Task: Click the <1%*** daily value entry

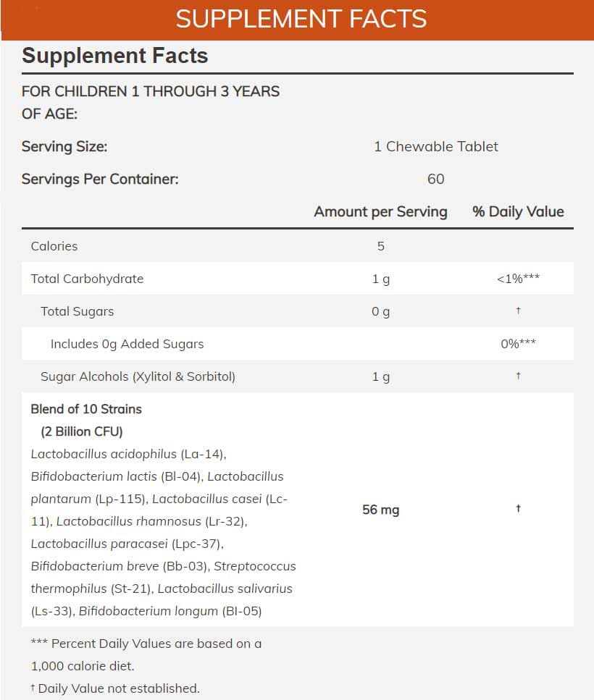Action: [518, 279]
